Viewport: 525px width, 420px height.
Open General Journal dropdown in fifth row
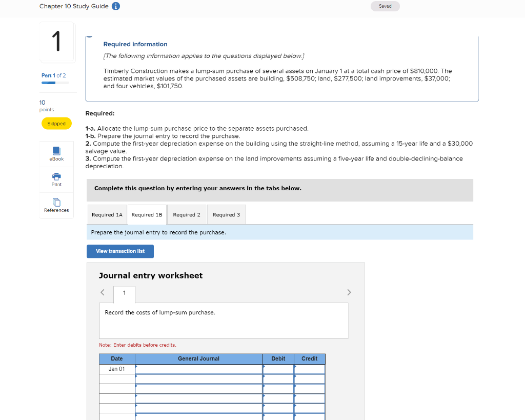click(x=199, y=408)
